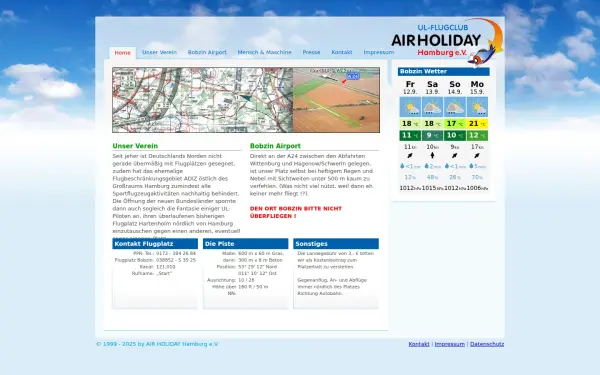Click the 600 m x 60 m Gras value
The image size is (600, 375).
[x=261, y=253]
